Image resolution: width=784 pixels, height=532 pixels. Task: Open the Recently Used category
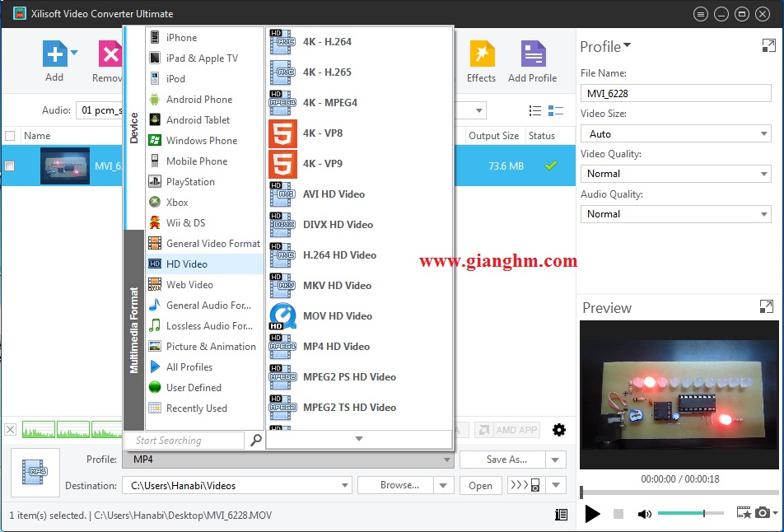tap(204, 408)
